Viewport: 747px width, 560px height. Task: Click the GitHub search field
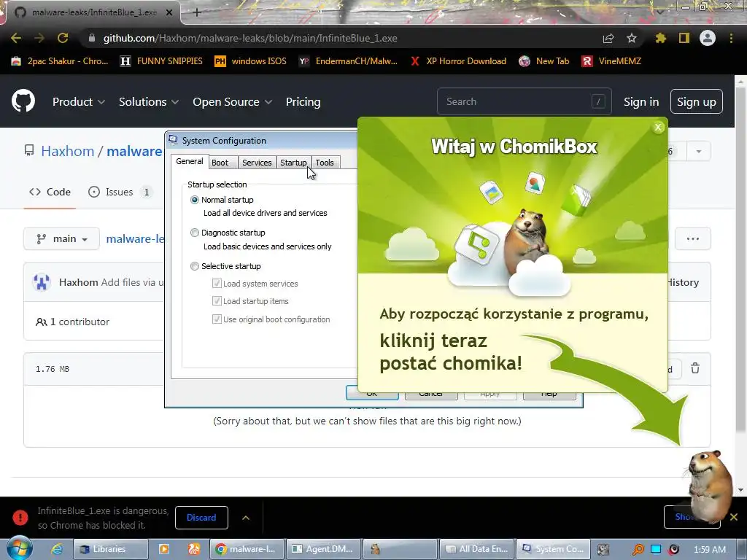click(524, 101)
